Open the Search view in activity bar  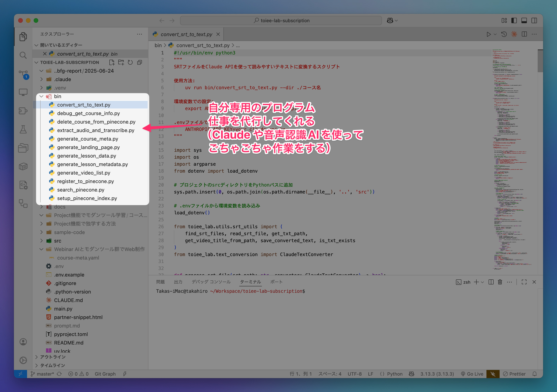pos(23,55)
